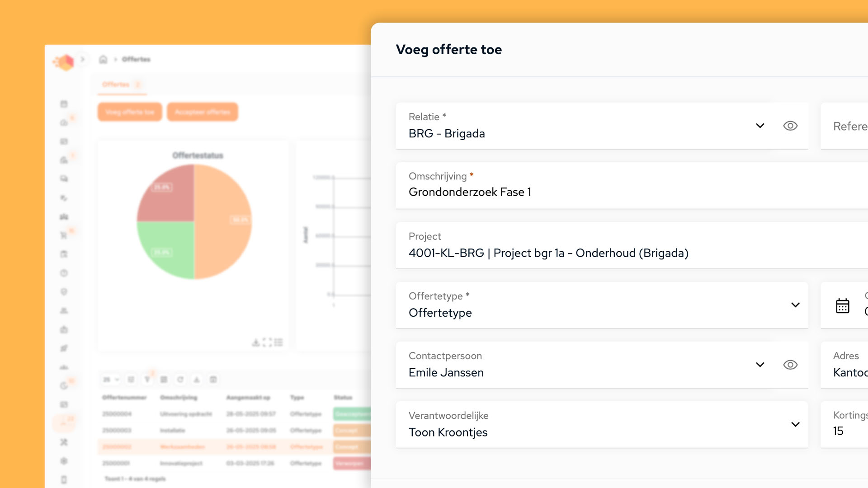Screen dimensions: 868x488
Task: View Contactpersoon details with the eye icon
Action: [790, 365]
